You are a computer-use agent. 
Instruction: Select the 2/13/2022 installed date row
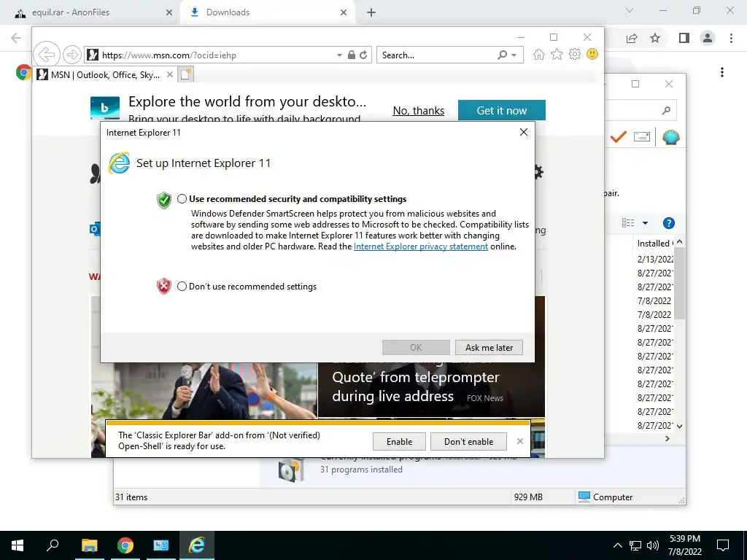coord(655,259)
